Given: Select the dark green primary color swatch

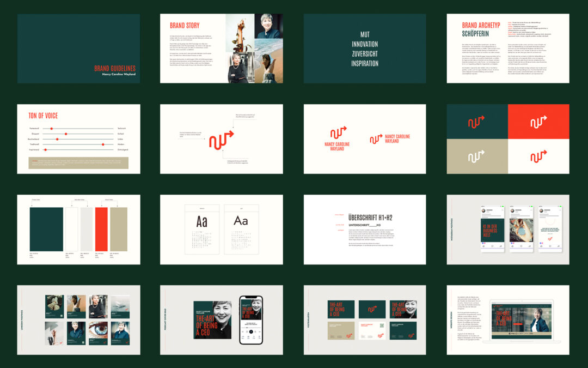Looking at the screenshot, I should [x=46, y=229].
